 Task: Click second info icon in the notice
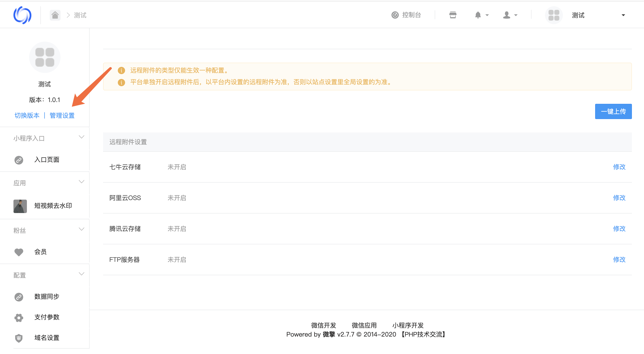[121, 82]
